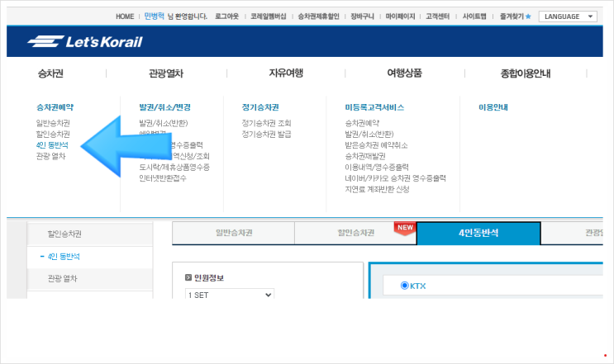Click the 발권/취소/변경 submenu heading

(x=164, y=107)
